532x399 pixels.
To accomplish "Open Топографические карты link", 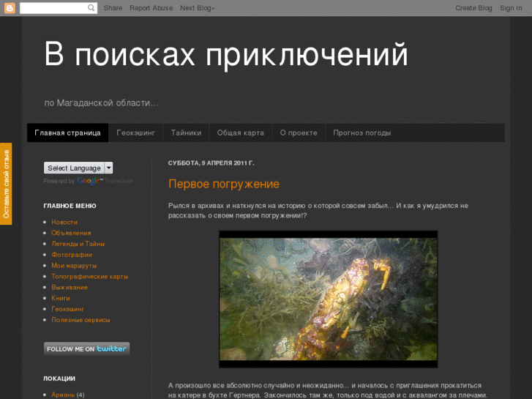I will (89, 277).
